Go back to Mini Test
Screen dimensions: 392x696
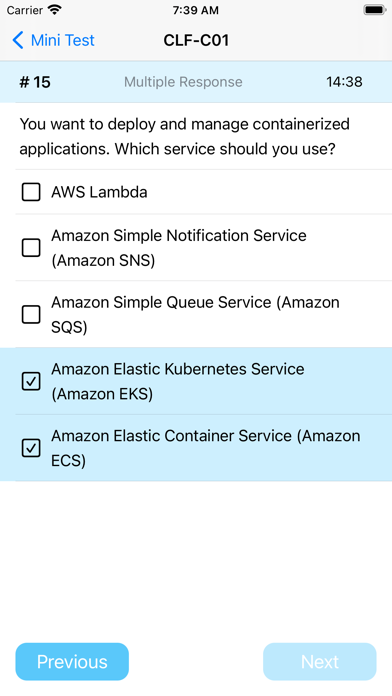point(53,40)
